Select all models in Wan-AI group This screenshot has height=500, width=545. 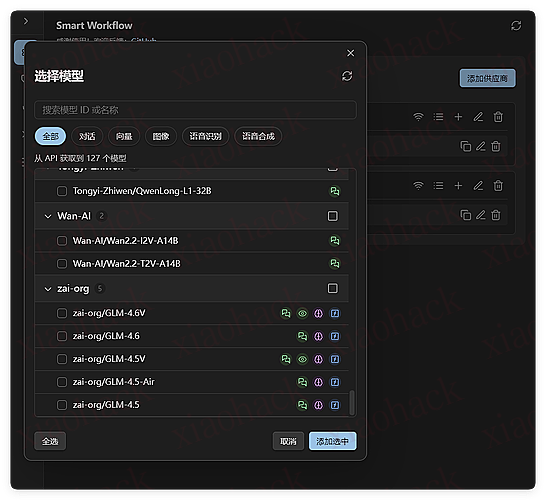[333, 216]
